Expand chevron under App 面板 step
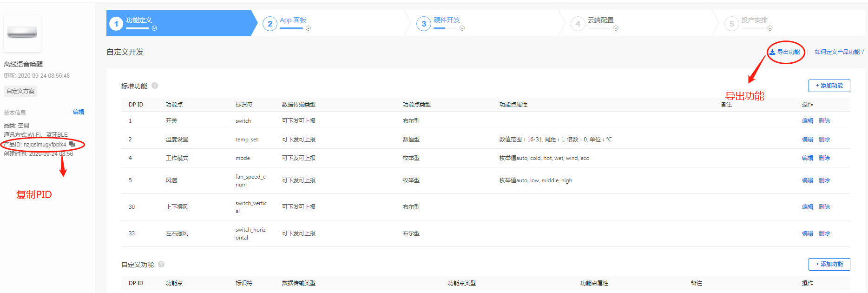The width and height of the screenshot is (868, 293). (308, 28)
